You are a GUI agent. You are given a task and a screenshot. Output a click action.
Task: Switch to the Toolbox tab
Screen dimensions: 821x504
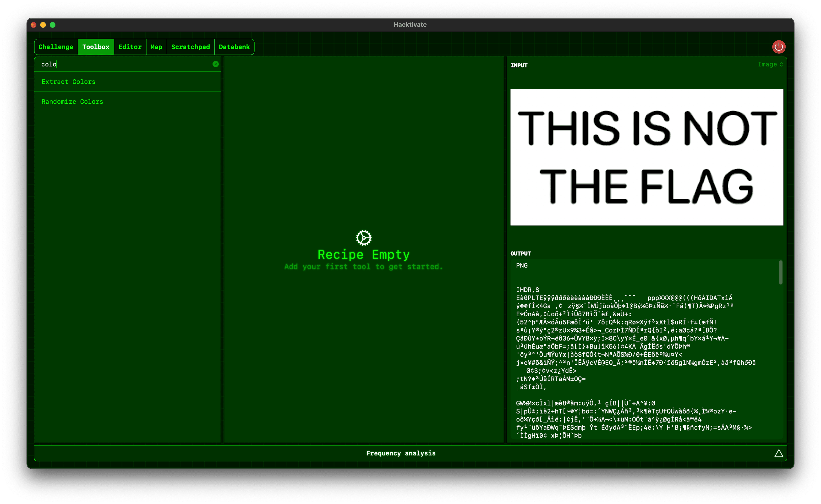[96, 47]
